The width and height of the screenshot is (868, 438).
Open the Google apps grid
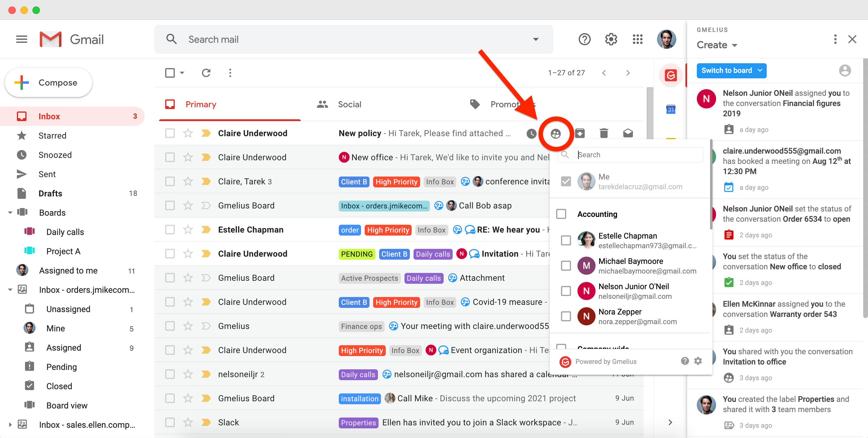pos(637,39)
